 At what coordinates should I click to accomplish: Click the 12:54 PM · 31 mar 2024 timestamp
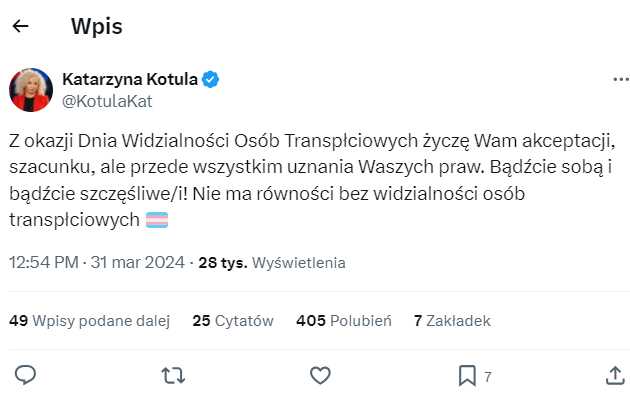tap(97, 262)
